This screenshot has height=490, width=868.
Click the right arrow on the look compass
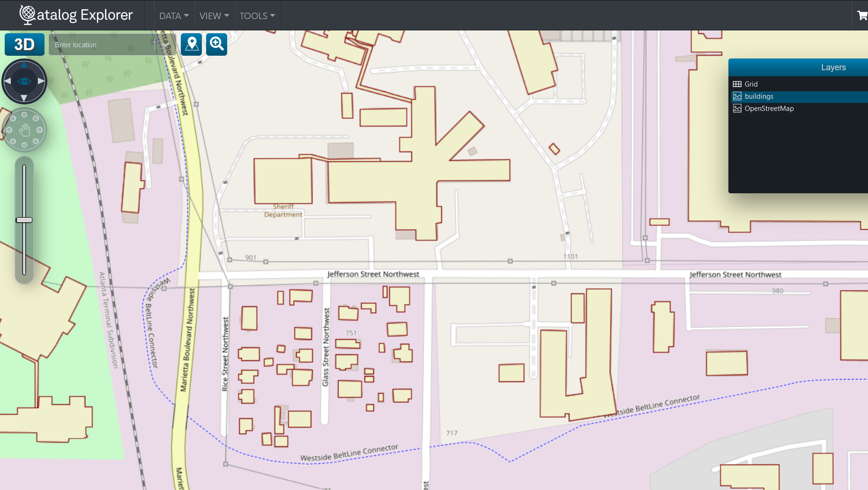tap(41, 81)
